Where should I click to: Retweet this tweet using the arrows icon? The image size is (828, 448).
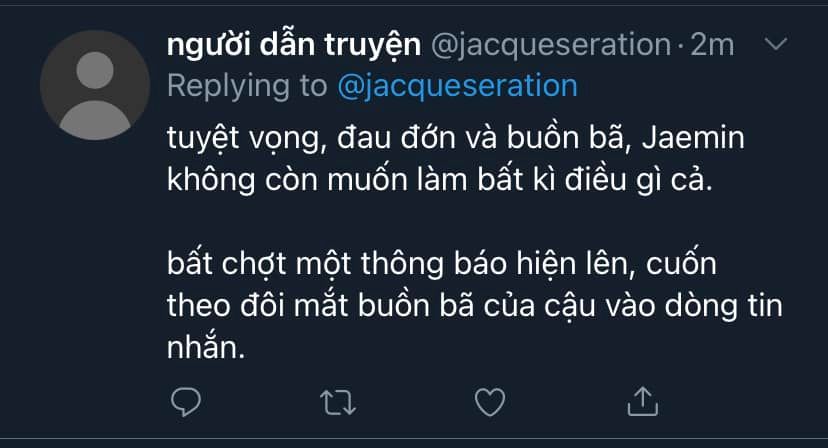pos(338,403)
